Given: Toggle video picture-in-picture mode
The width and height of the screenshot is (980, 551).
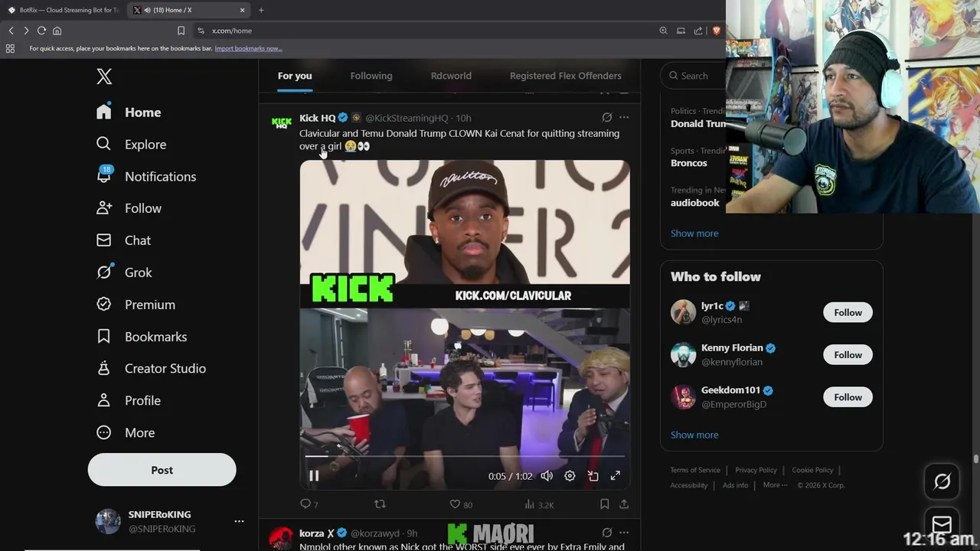Looking at the screenshot, I should point(593,476).
